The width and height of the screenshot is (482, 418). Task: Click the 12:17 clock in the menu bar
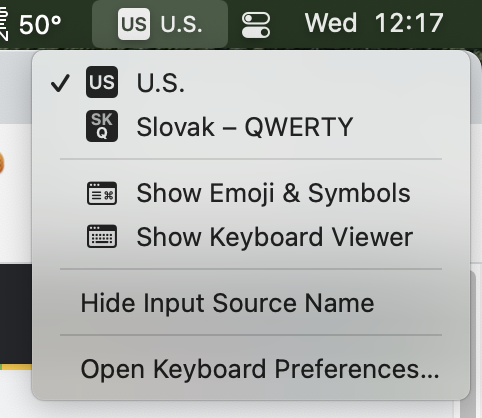409,23
